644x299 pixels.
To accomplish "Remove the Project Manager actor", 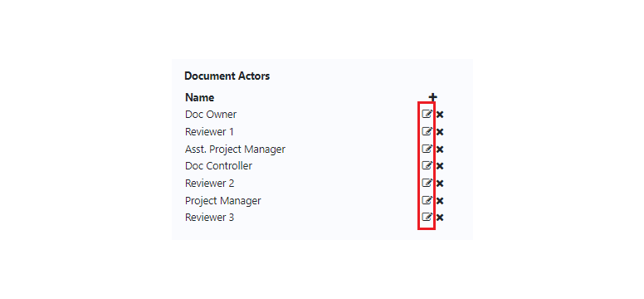I will [440, 200].
